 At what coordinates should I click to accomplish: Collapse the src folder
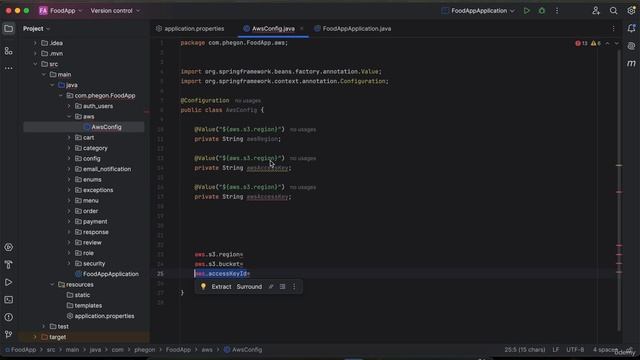(35, 64)
